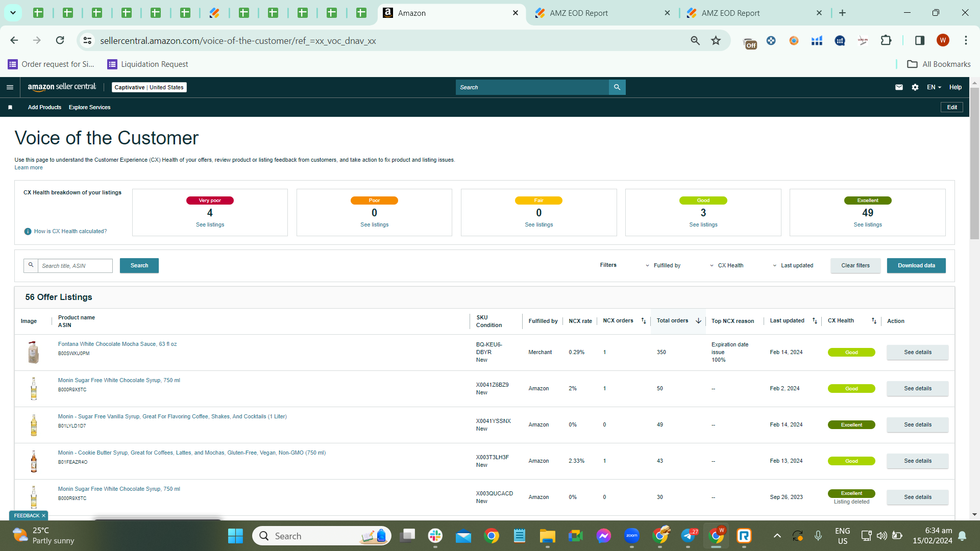Open Add Products menu item
This screenshot has height=551, width=980.
(44, 107)
